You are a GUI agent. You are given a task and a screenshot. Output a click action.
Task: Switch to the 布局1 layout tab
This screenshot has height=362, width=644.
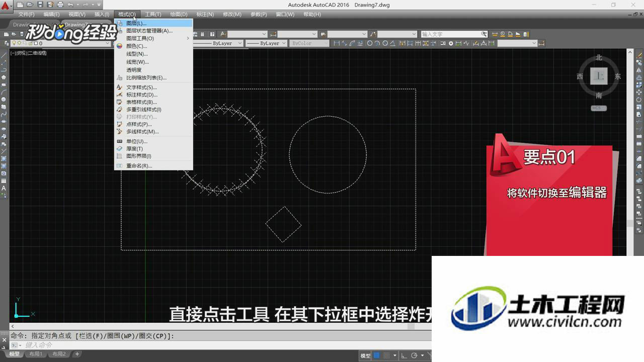(x=35, y=354)
